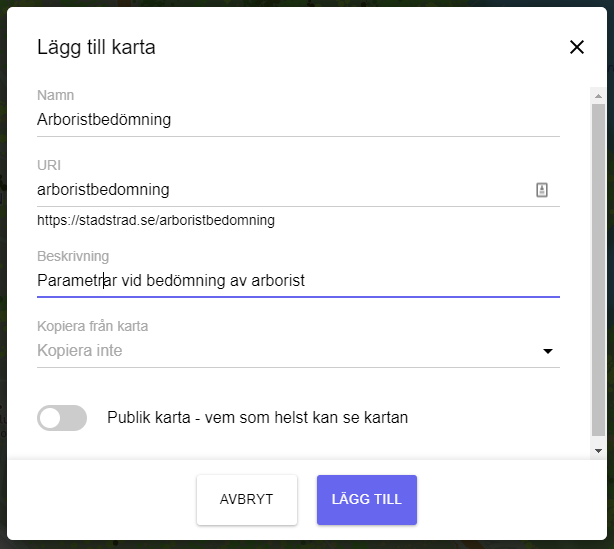Focus the Namn field containing Arboristbedömning

coord(298,120)
